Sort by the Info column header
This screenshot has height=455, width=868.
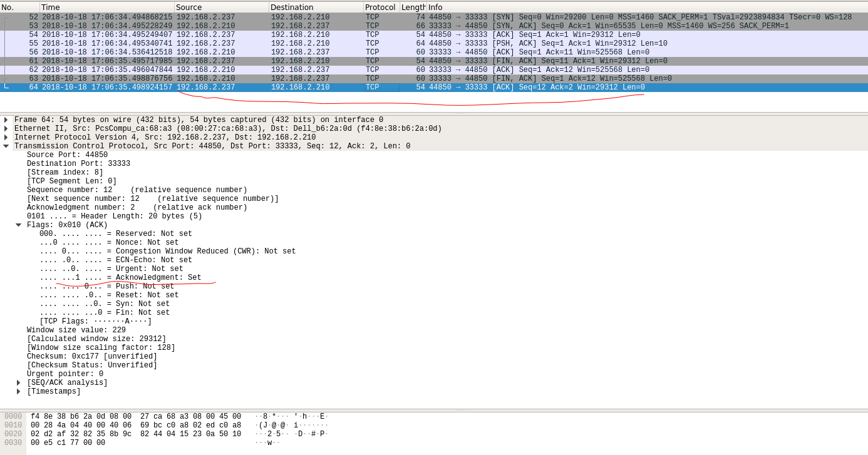pos(647,8)
